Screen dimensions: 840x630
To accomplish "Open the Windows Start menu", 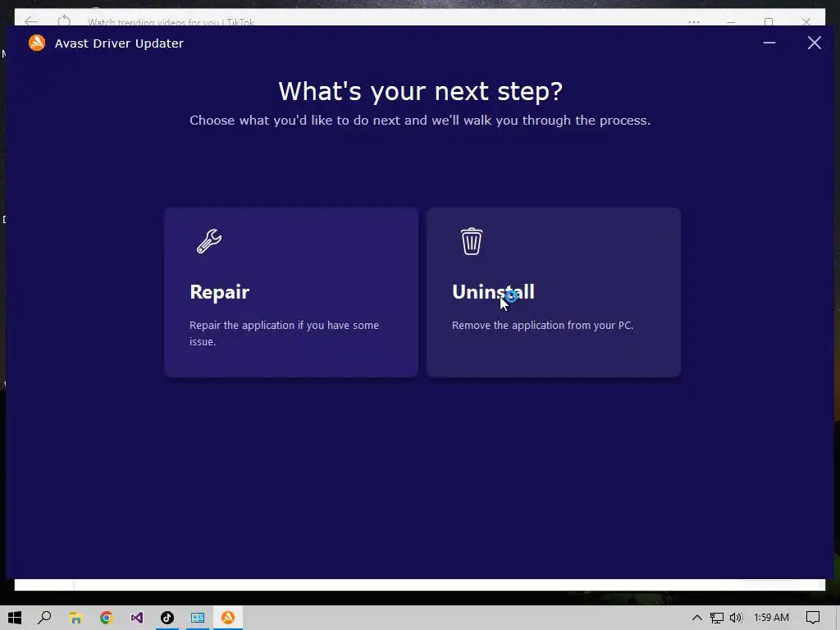I will (15, 618).
